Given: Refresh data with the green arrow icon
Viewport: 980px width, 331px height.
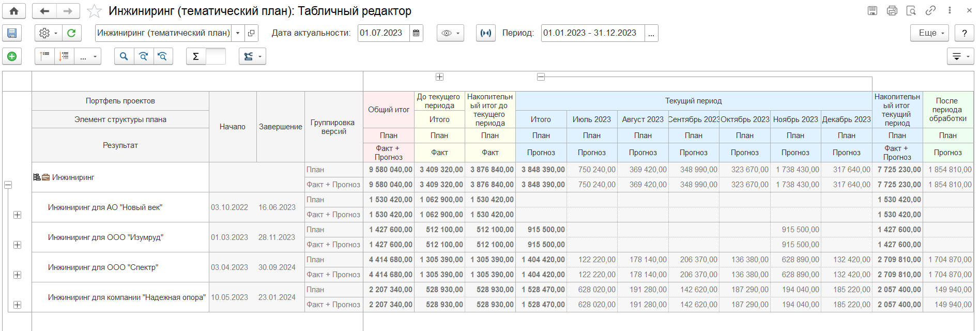Looking at the screenshot, I should 71,33.
